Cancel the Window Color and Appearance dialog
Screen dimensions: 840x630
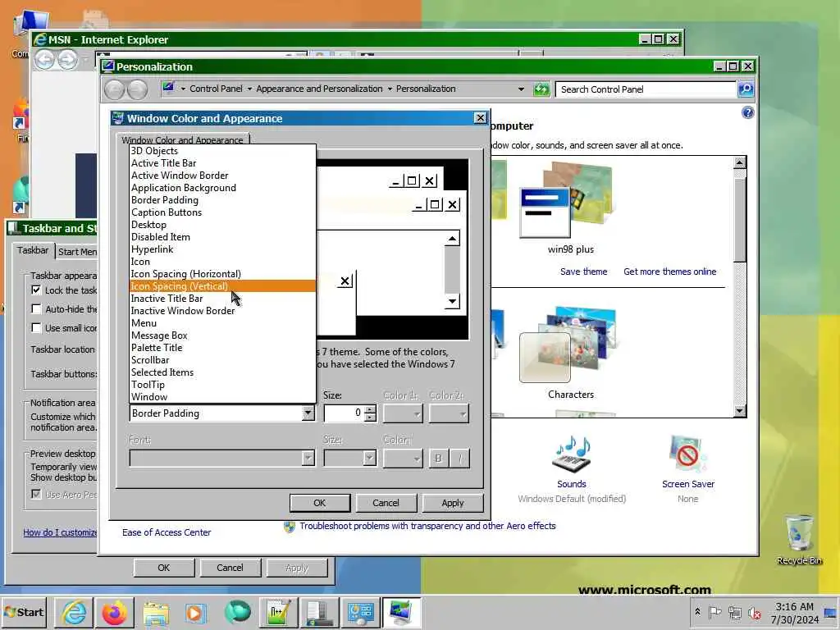(386, 503)
